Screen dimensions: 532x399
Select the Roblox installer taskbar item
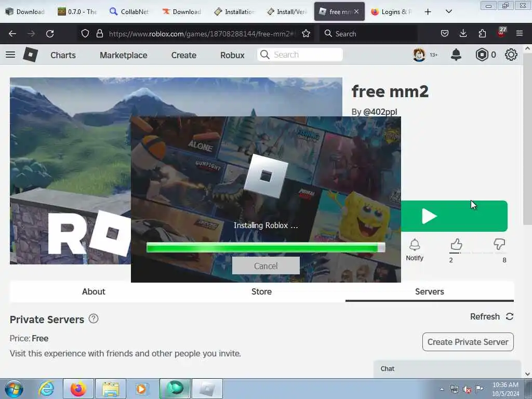207,389
